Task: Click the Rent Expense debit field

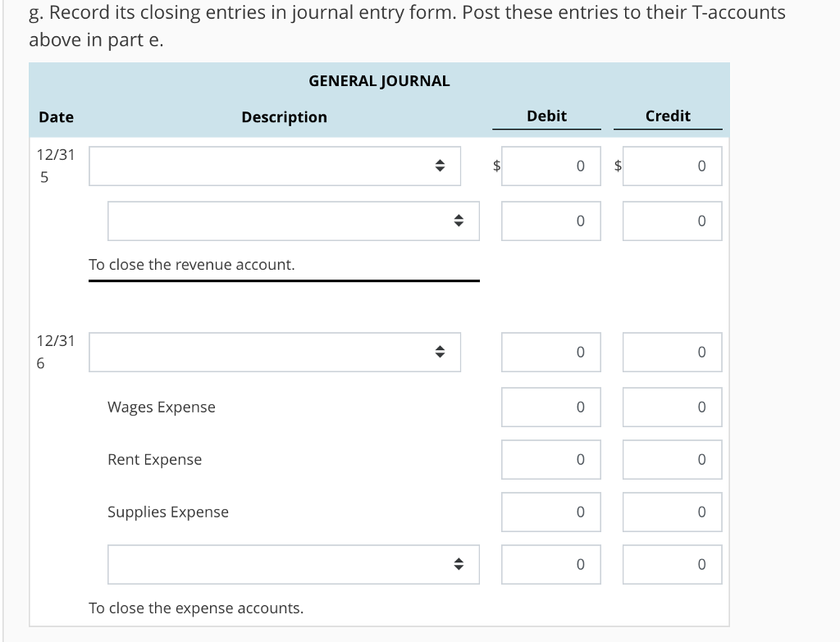Action: point(551,459)
